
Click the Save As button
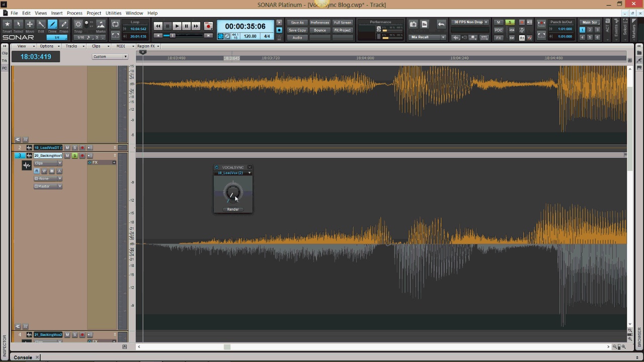pos(297,23)
